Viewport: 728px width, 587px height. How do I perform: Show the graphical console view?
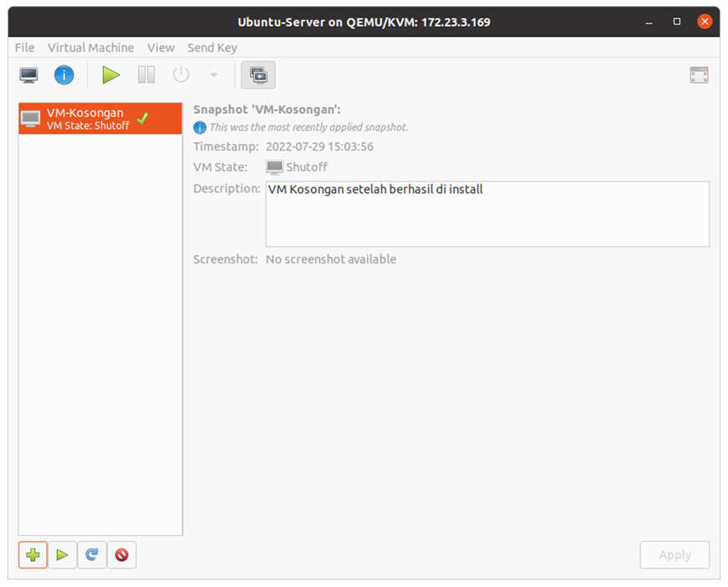[x=29, y=75]
